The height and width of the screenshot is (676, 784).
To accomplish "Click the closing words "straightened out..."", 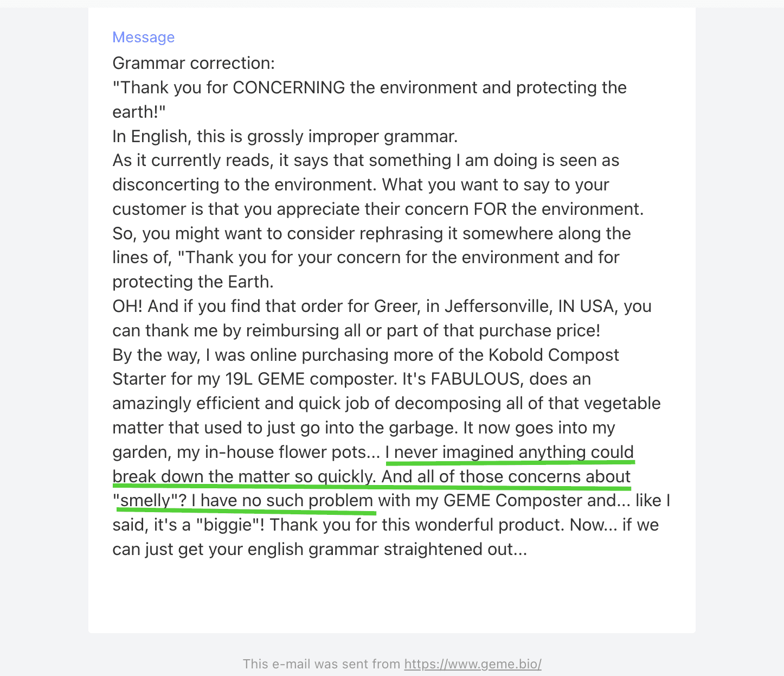I will click(x=455, y=550).
